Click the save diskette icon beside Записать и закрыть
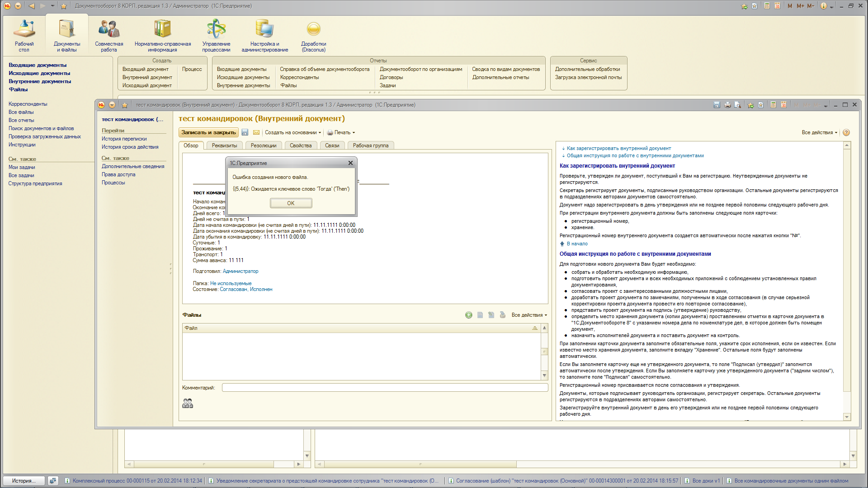868x488 pixels. tap(245, 132)
